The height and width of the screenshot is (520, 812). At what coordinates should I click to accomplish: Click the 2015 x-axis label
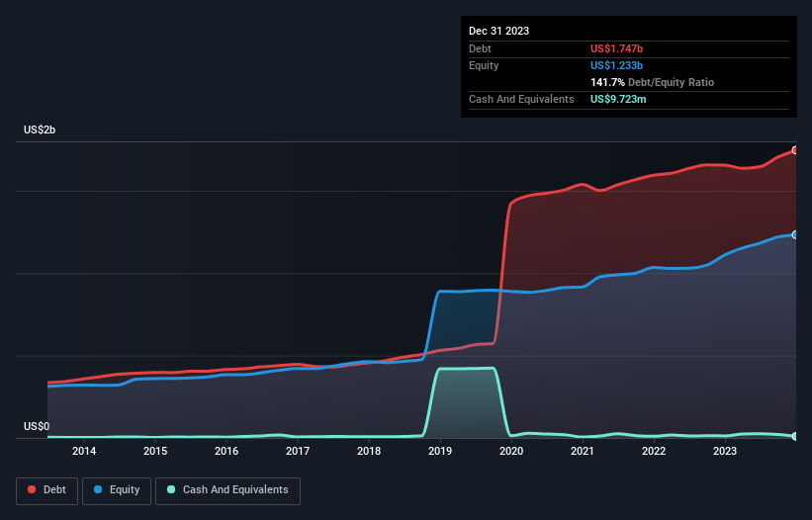pos(155,451)
